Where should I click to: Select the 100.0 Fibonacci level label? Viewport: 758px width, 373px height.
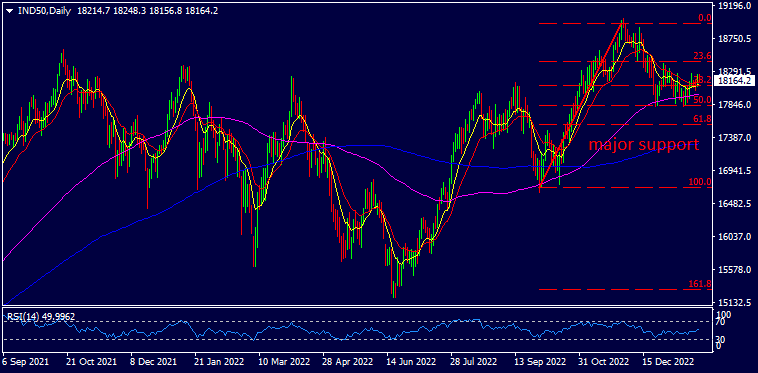tap(700, 182)
